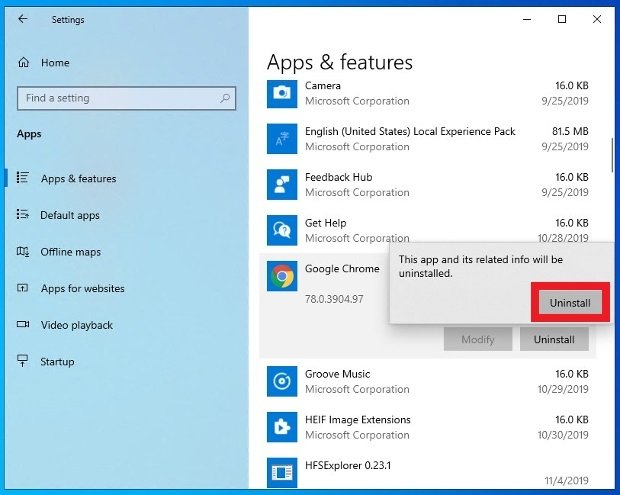Open the Apps for websites page

click(83, 288)
